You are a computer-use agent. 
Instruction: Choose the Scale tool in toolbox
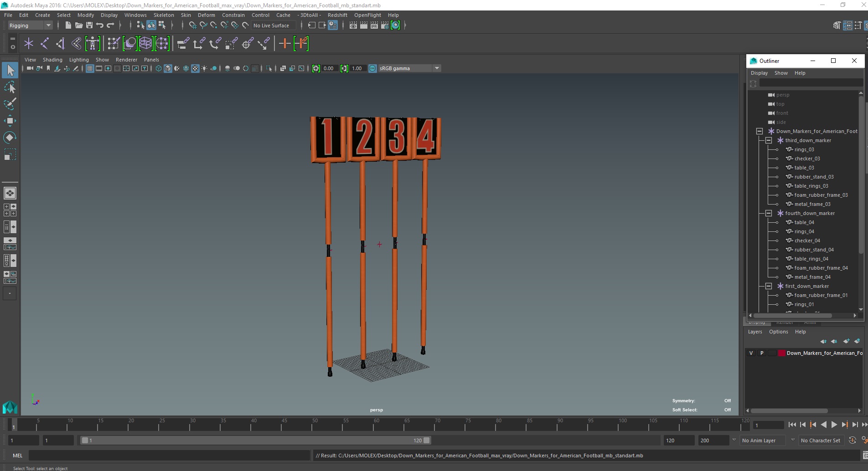(x=10, y=154)
